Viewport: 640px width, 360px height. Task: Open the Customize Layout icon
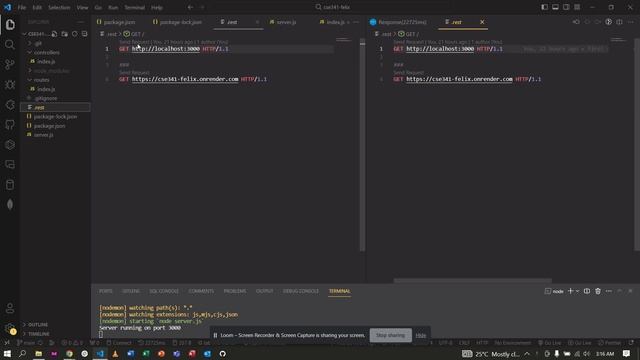[577, 7]
